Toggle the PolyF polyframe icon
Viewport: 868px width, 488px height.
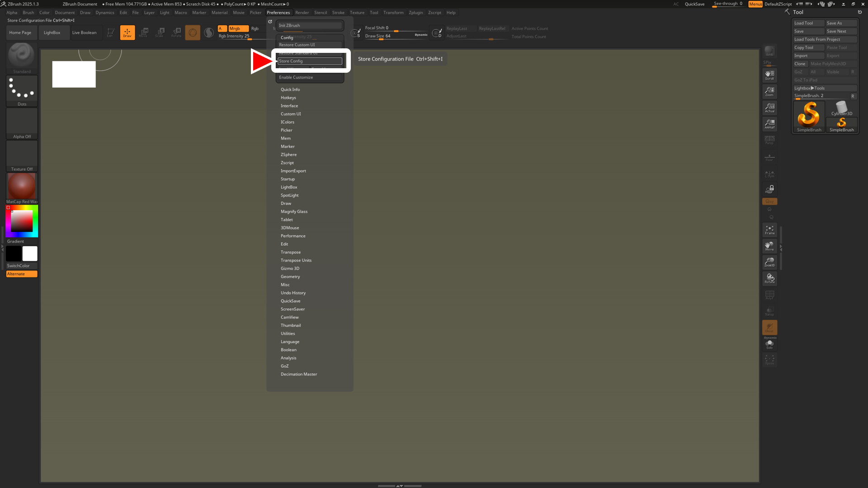coord(769,295)
